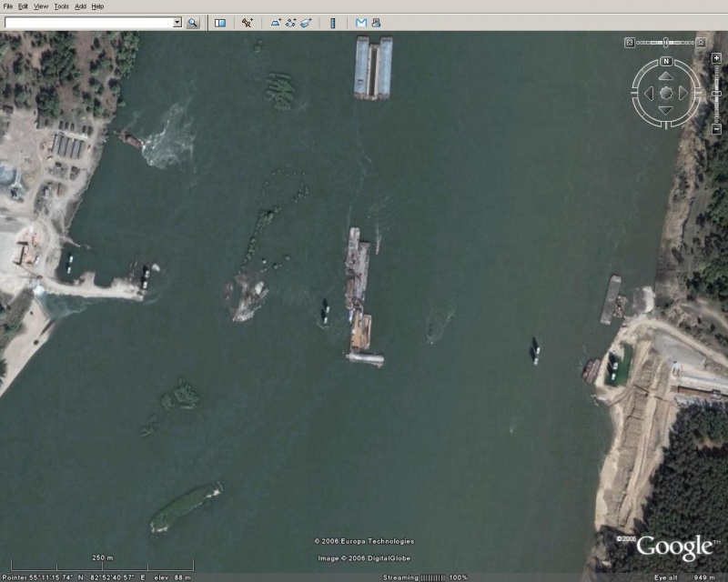
Task: Select the add polygon tool
Action: coord(274,23)
